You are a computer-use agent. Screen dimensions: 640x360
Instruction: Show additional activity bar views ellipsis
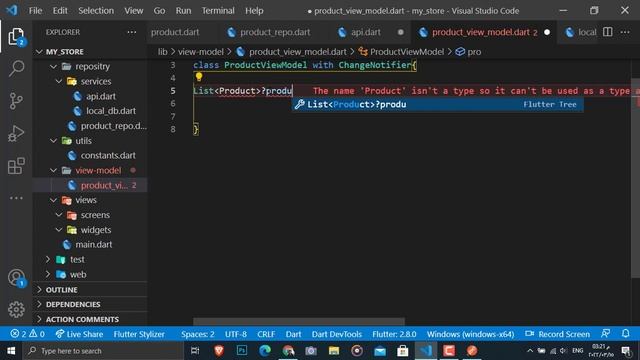16,198
